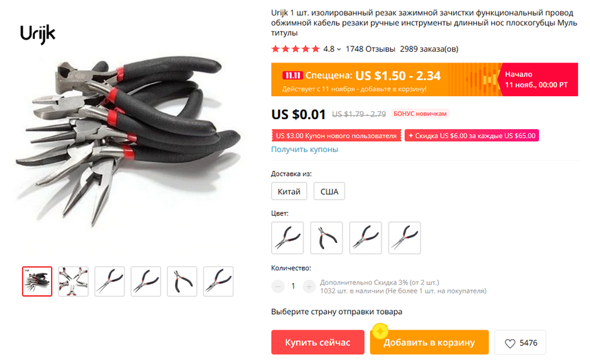Click the Urijk brand logo
This screenshot has width=590, height=364.
38,34
